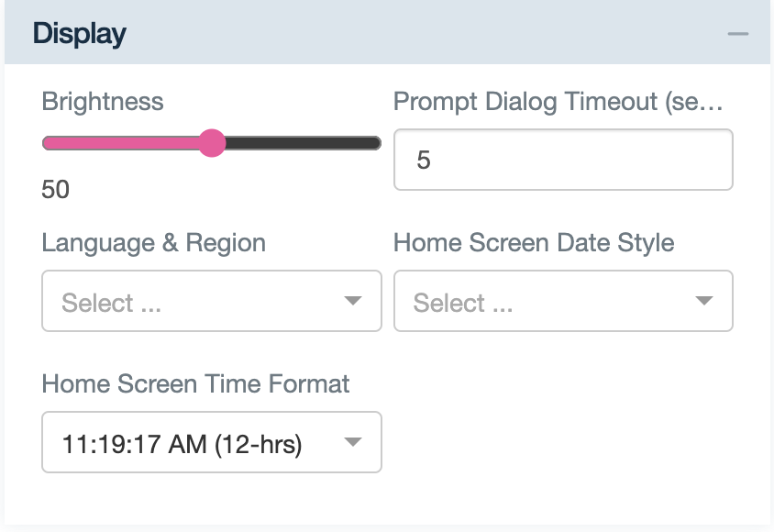Expand the Home Screen Time Format dropdown
The height and width of the screenshot is (532, 774).
tap(211, 442)
